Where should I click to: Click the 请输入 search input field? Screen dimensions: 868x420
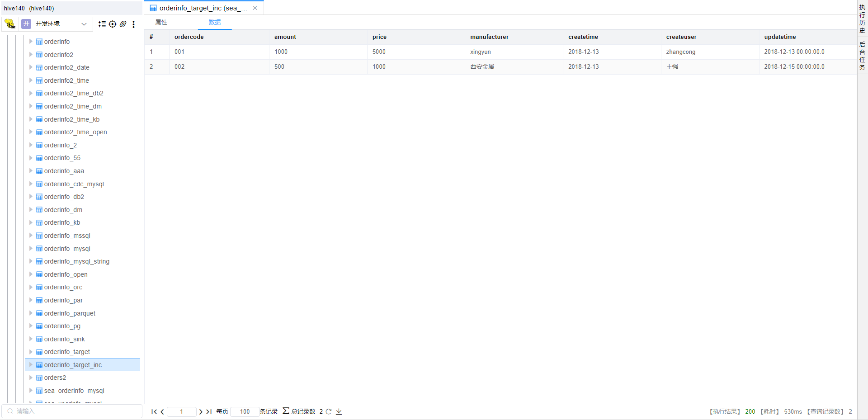72,411
